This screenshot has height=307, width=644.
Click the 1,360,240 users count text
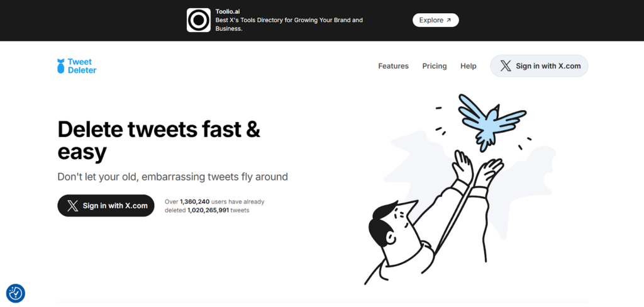[195, 202]
